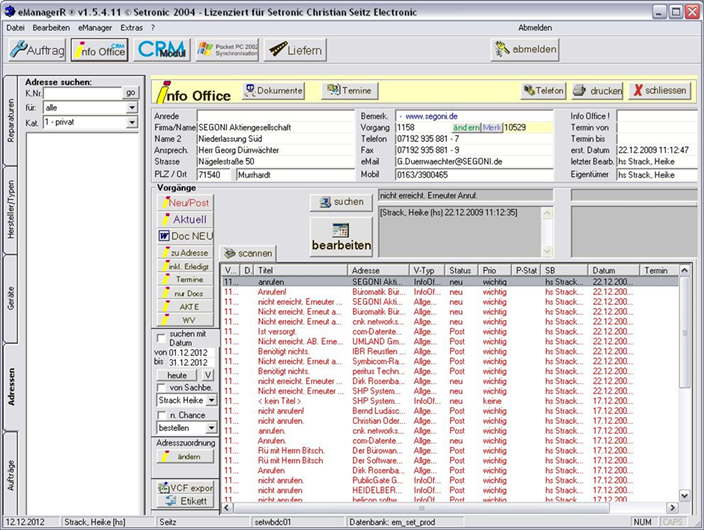Viewport: 705px width, 530px height.
Task: Open the Bearbeiten menu
Action: click(51, 28)
